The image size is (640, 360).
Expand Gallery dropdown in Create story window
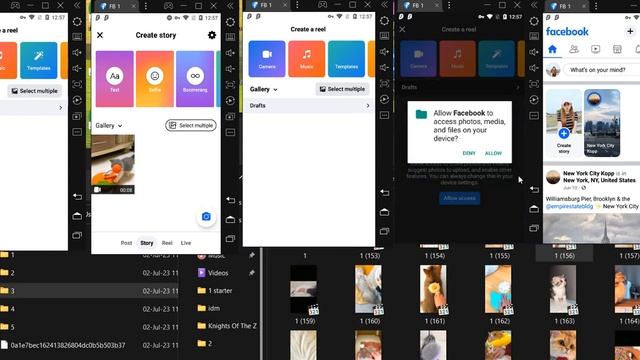coord(109,125)
